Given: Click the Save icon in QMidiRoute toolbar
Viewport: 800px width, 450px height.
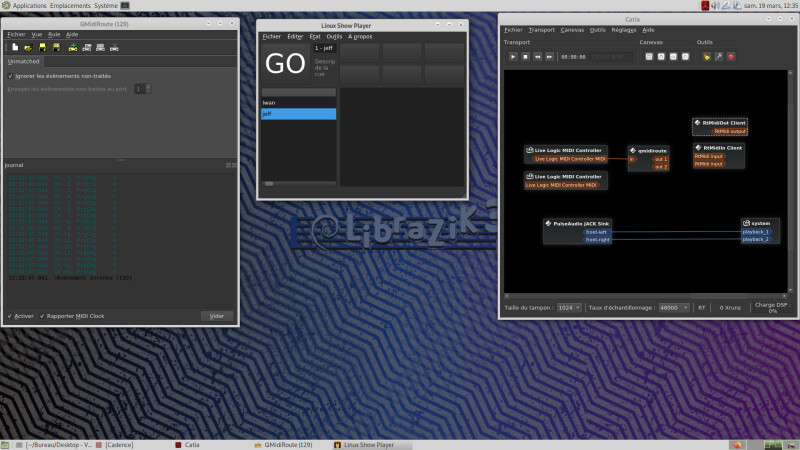Looking at the screenshot, I should 42,47.
